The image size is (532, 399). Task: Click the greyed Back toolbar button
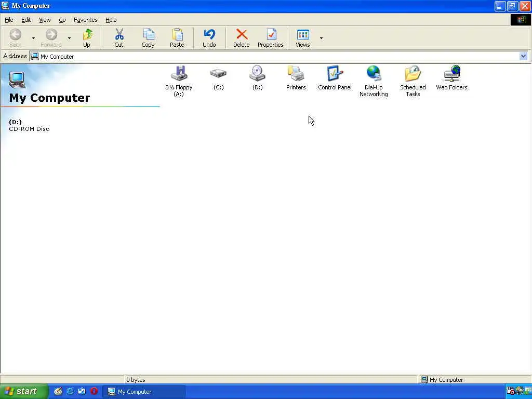coord(15,38)
